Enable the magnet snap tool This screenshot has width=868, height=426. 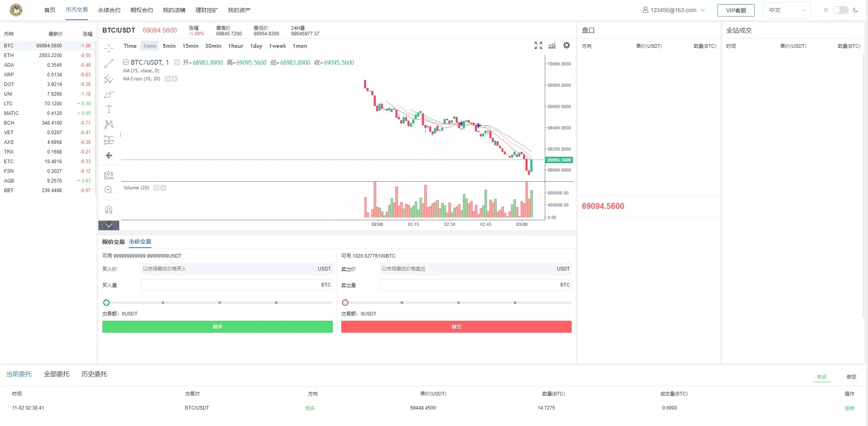(109, 210)
